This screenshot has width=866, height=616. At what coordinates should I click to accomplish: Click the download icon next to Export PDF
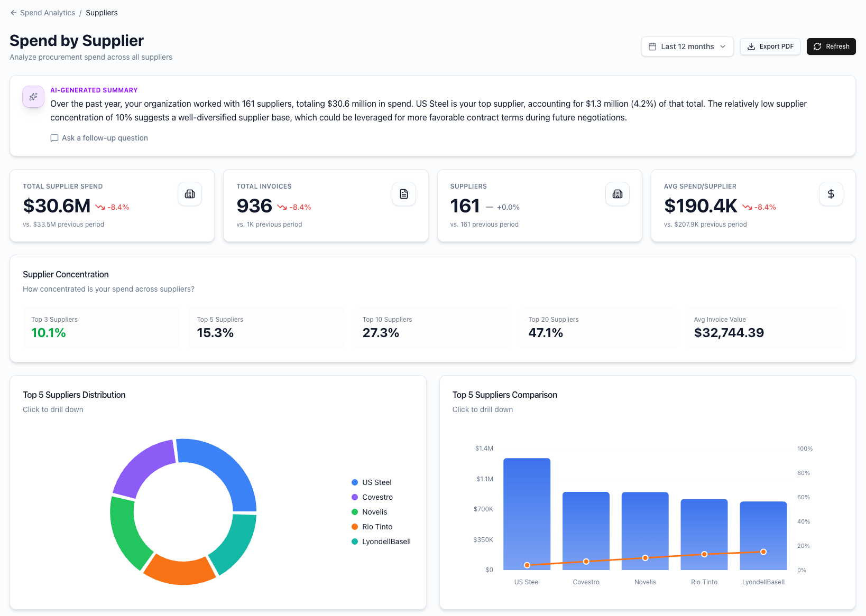[751, 46]
